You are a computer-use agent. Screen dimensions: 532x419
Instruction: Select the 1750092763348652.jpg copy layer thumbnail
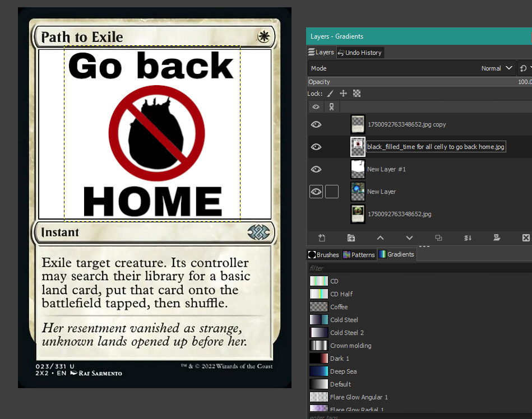tap(358, 124)
